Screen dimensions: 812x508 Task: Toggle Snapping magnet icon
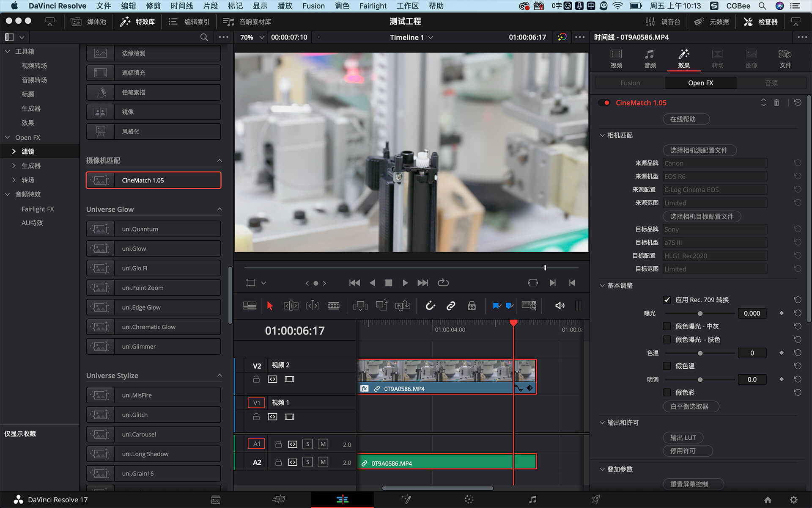(430, 306)
